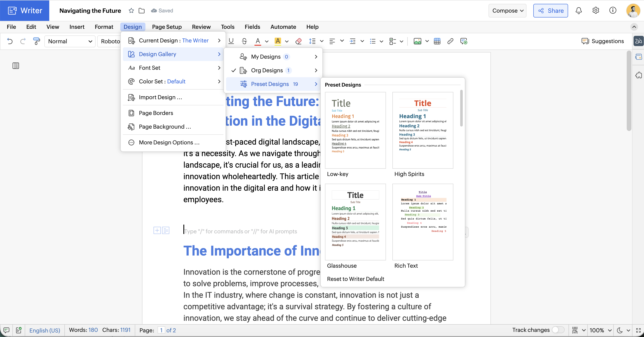Expand the Compose dropdown

(507, 10)
